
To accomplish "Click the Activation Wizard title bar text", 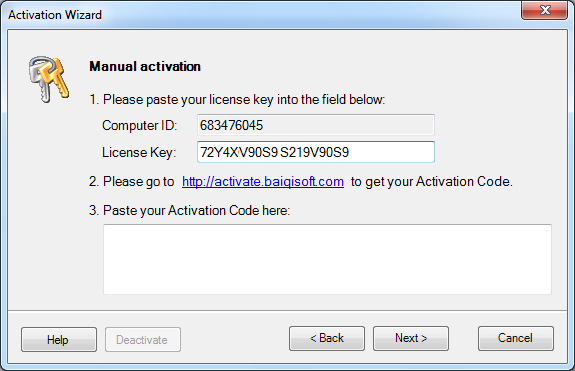I will (55, 15).
